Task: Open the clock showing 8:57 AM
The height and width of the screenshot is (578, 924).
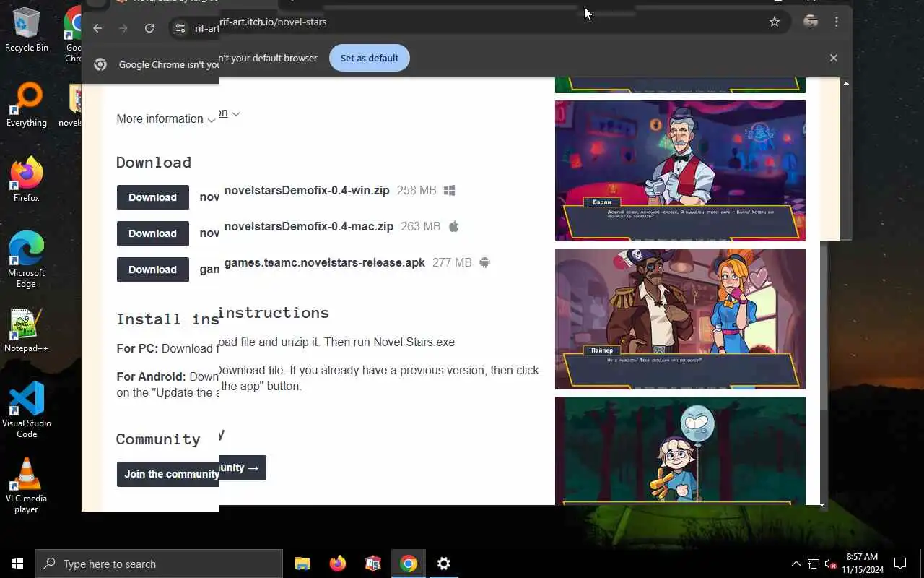Action: (863, 564)
